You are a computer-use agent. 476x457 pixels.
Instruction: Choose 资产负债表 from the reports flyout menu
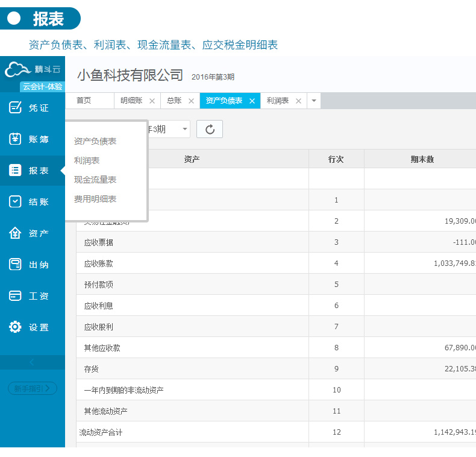95,141
